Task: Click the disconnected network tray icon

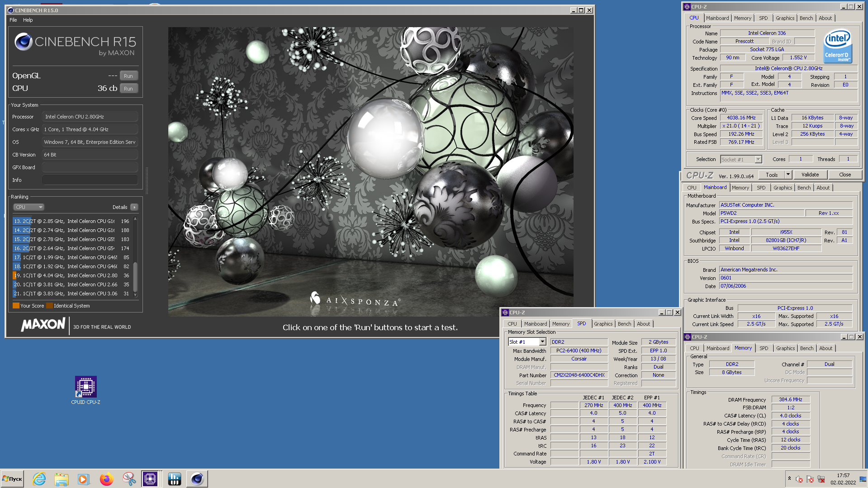Action: [x=821, y=479]
